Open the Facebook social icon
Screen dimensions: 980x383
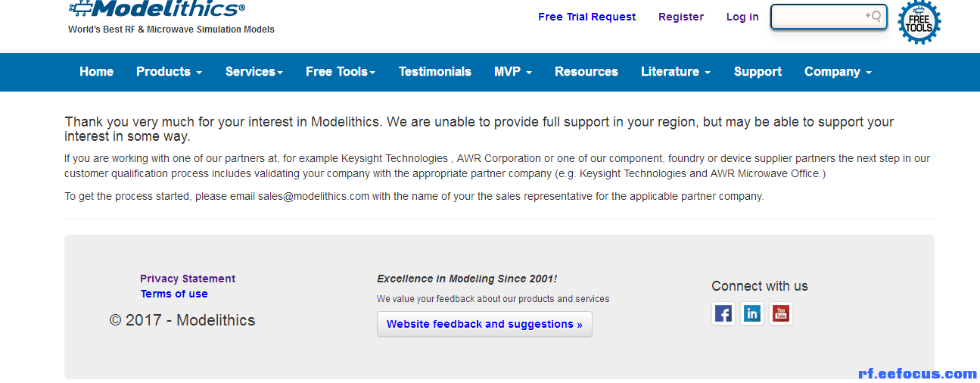point(723,313)
